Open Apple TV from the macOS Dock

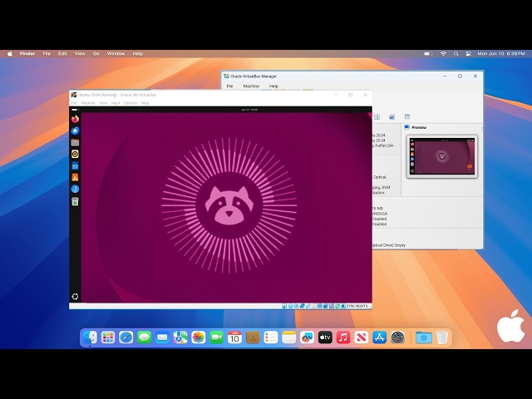click(325, 337)
